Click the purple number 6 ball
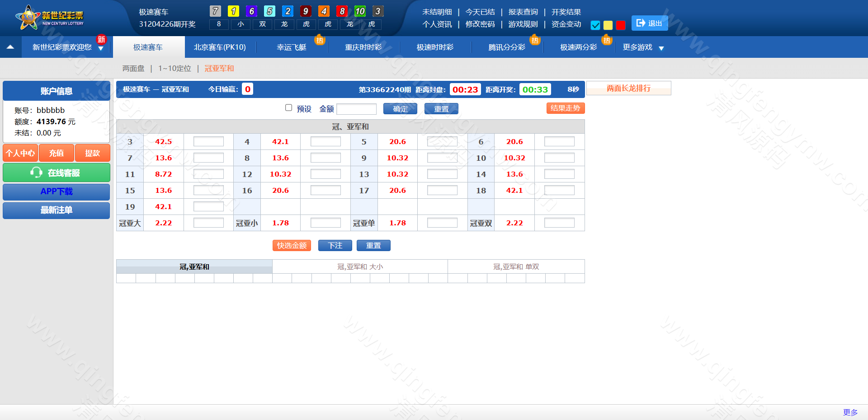 point(251,11)
